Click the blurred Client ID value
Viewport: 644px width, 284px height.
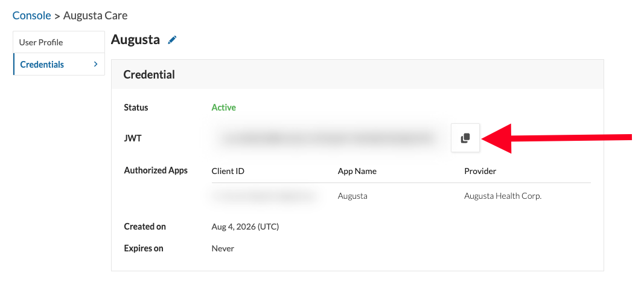click(266, 196)
